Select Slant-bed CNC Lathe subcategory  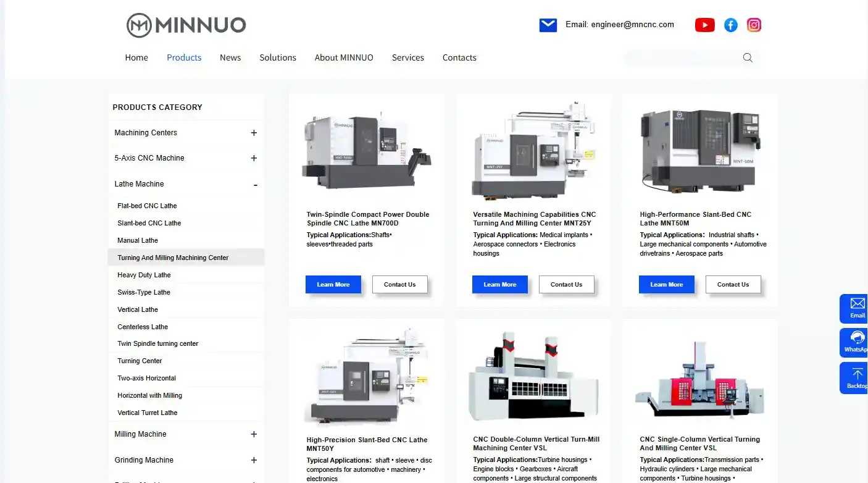pos(149,223)
